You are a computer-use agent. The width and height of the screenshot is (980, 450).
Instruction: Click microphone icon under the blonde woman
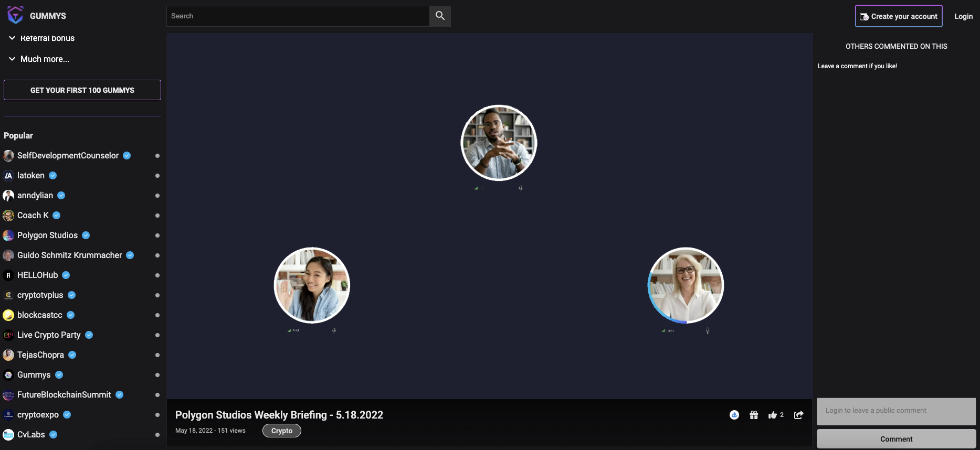point(708,330)
